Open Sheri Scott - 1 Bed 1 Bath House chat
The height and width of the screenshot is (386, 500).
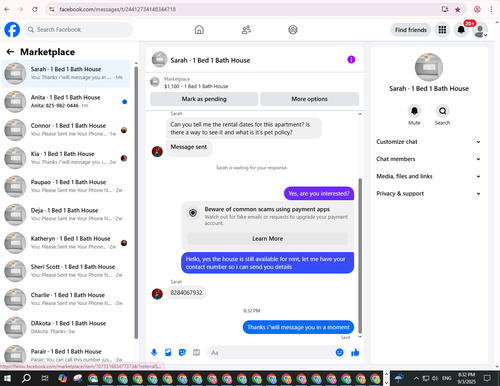point(66,271)
